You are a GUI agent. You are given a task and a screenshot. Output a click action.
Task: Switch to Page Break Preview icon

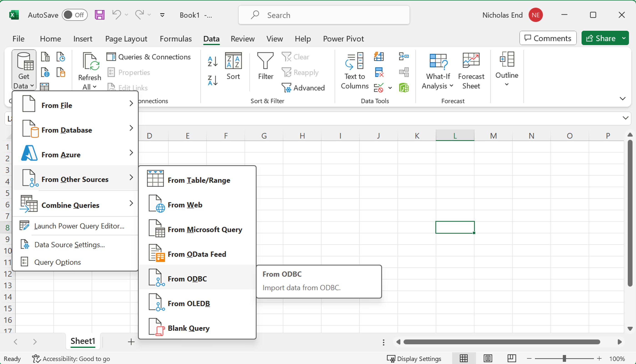click(512, 359)
